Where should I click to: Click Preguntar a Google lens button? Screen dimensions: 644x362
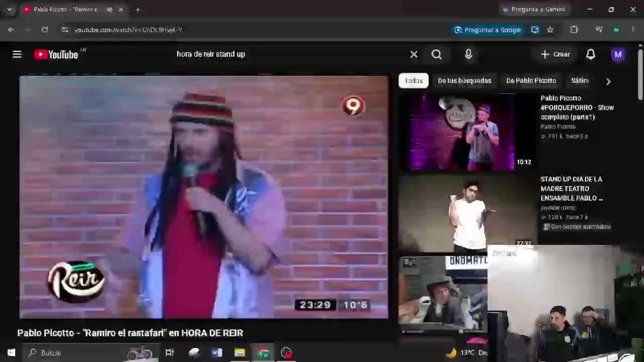488,30
